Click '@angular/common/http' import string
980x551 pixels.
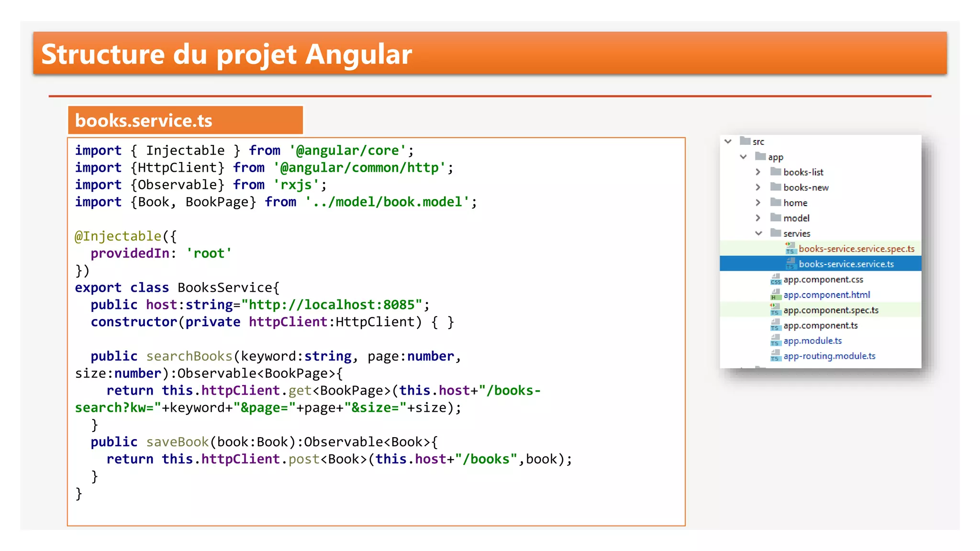(x=359, y=168)
